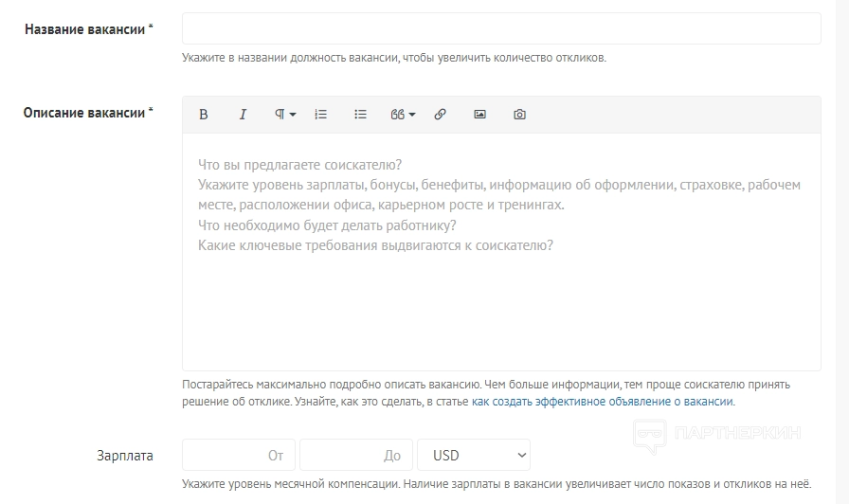The height and width of the screenshot is (504, 849).
Task: Focus the salary "До" field
Action: tap(356, 456)
